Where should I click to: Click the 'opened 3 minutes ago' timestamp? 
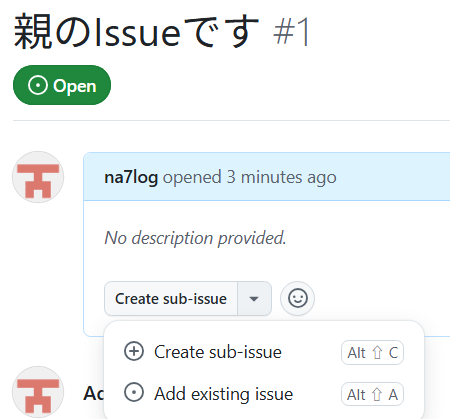coord(249,177)
